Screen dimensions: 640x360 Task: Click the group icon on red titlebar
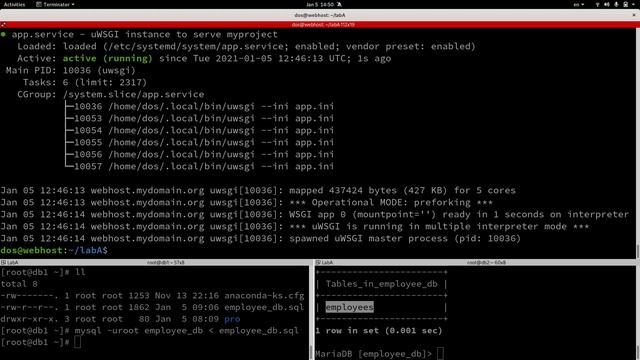click(3, 25)
